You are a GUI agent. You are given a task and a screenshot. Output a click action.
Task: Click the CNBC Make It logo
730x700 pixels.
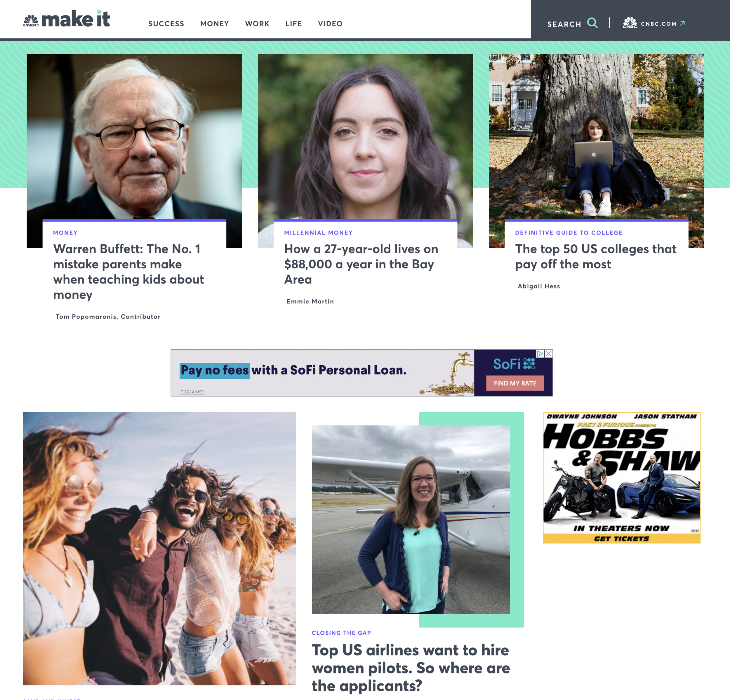point(67,19)
